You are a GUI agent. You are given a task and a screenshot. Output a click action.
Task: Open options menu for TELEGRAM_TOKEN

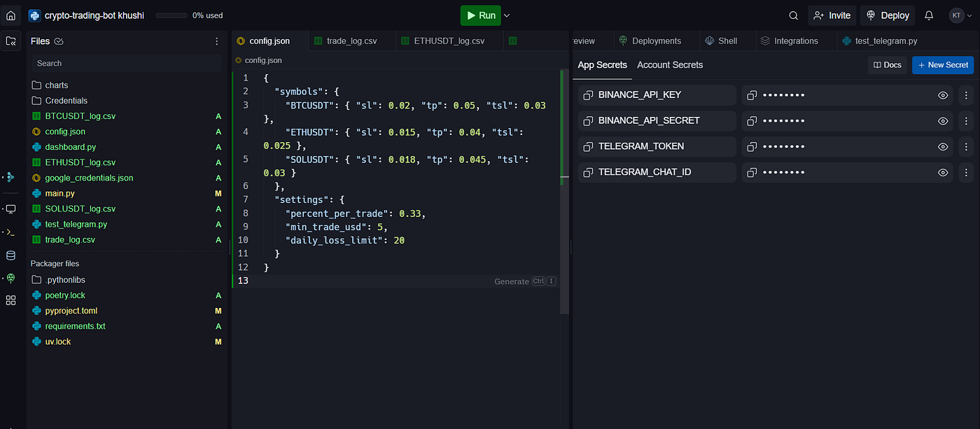[966, 147]
